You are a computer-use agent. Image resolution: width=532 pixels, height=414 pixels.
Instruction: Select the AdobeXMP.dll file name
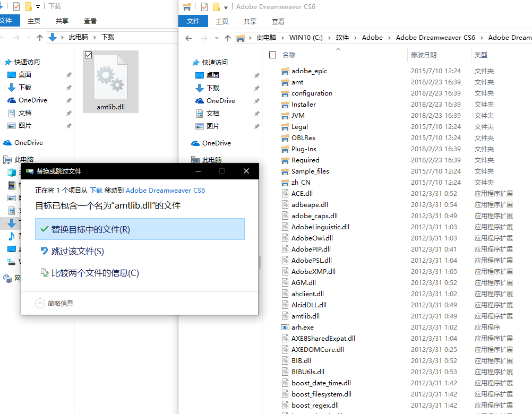point(313,272)
